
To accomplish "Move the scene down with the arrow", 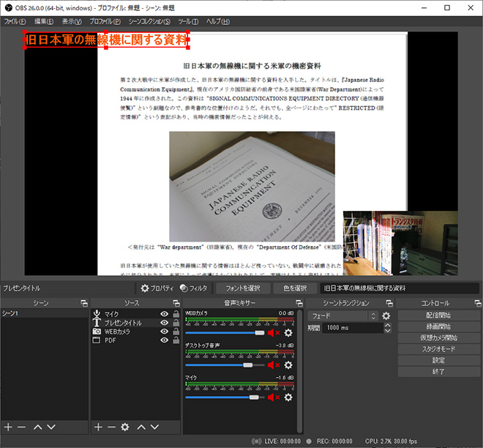I will (x=51, y=427).
